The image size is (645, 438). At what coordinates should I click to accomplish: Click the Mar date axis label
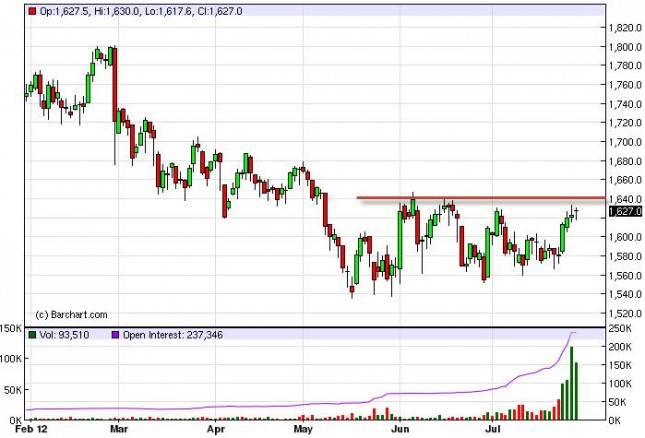coord(119,429)
